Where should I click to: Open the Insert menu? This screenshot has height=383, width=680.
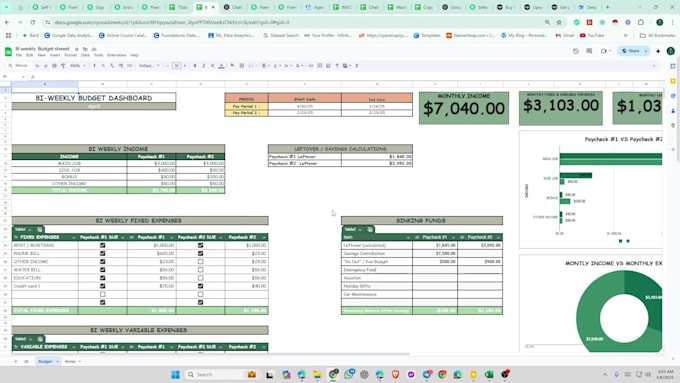coord(55,56)
